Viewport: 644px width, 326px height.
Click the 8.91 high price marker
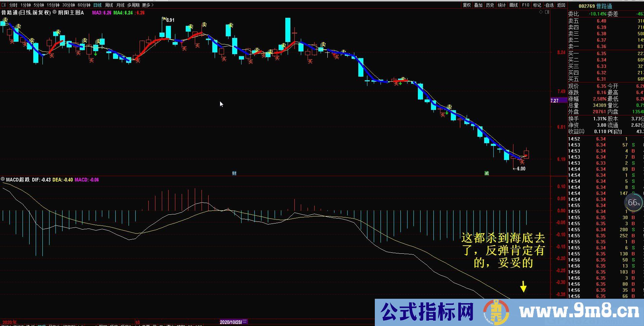tap(170, 20)
